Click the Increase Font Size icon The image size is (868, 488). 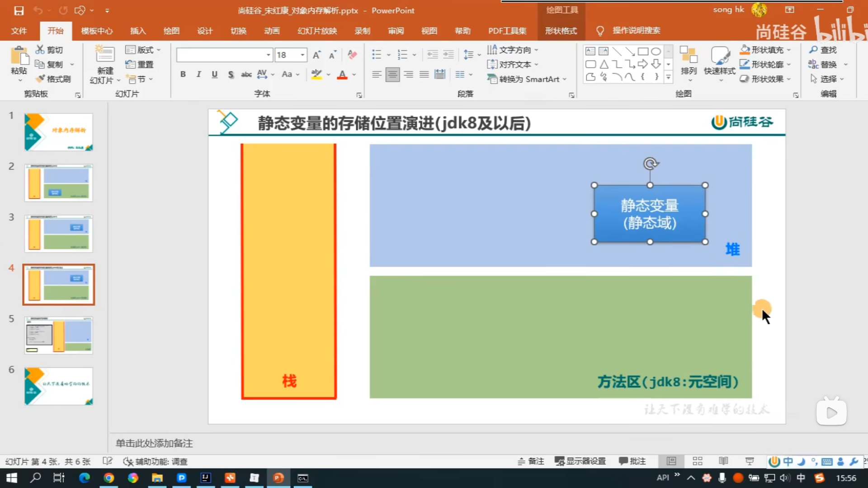pyautogui.click(x=317, y=55)
